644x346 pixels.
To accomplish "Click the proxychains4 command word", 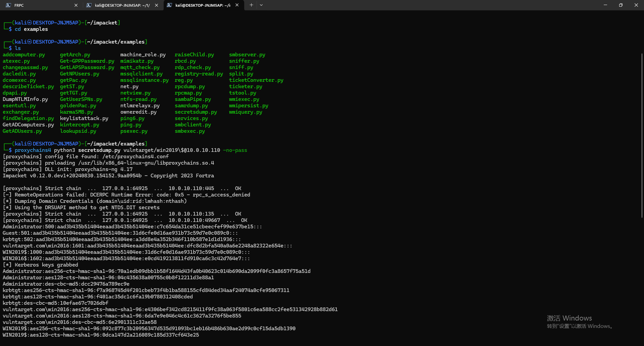I will [x=33, y=150].
